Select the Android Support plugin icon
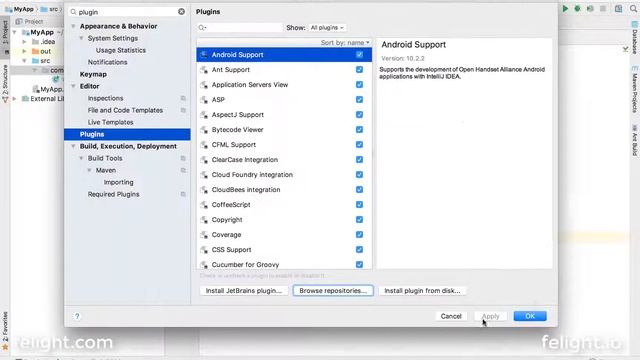Screen dimensions: 640x360 [x=204, y=55]
